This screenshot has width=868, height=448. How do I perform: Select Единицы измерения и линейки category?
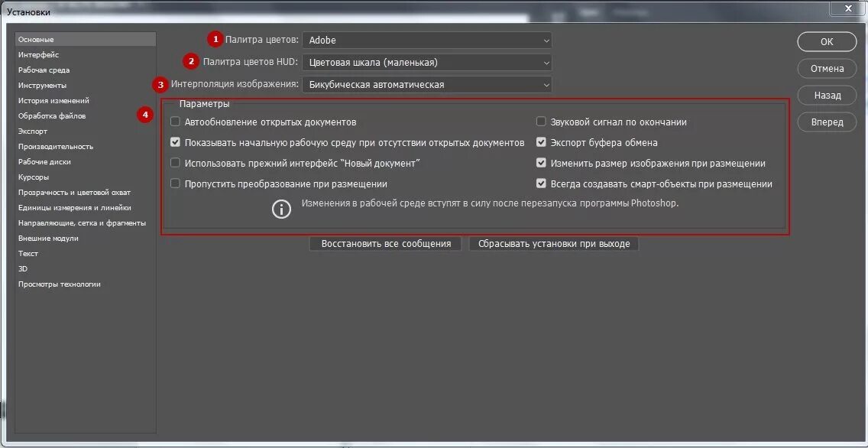coord(86,208)
